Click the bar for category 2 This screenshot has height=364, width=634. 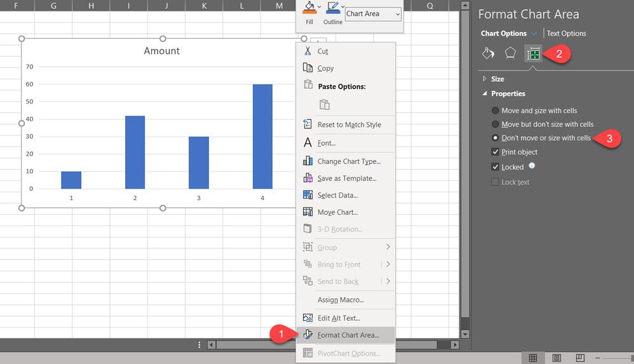(x=135, y=152)
